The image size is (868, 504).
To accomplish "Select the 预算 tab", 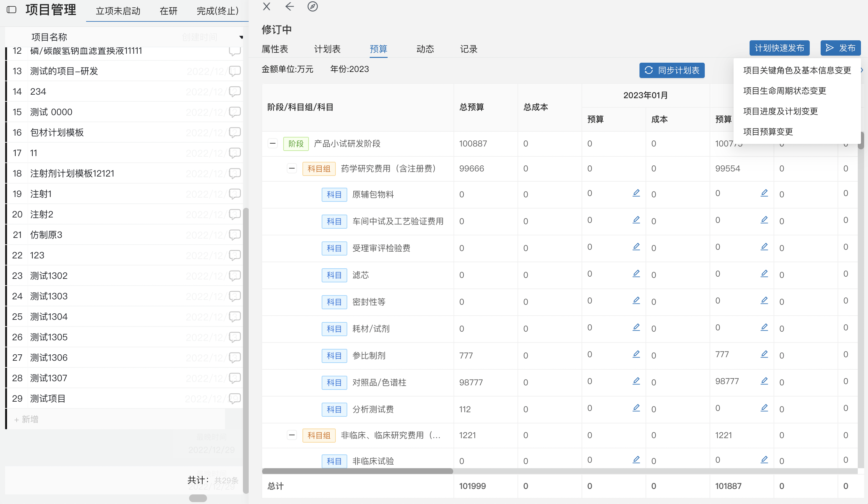I will 378,49.
